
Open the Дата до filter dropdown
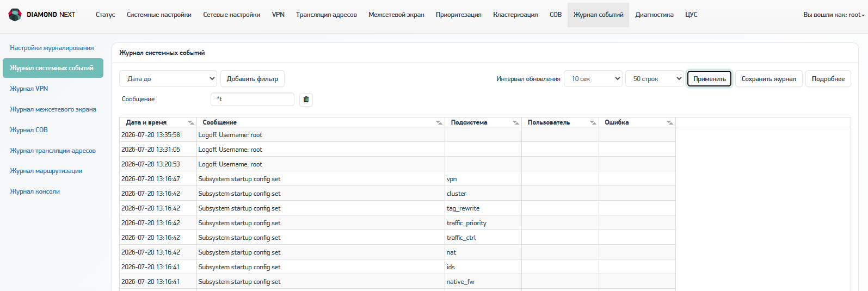click(x=168, y=79)
